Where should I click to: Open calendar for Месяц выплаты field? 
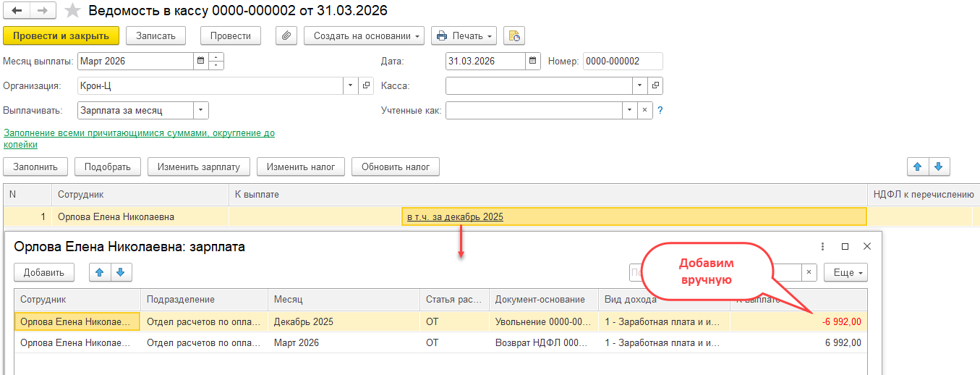point(200,62)
